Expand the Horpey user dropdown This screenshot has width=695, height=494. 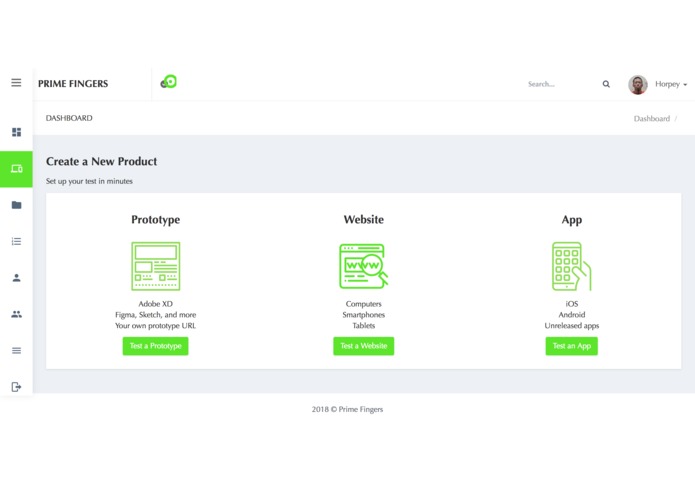671,84
